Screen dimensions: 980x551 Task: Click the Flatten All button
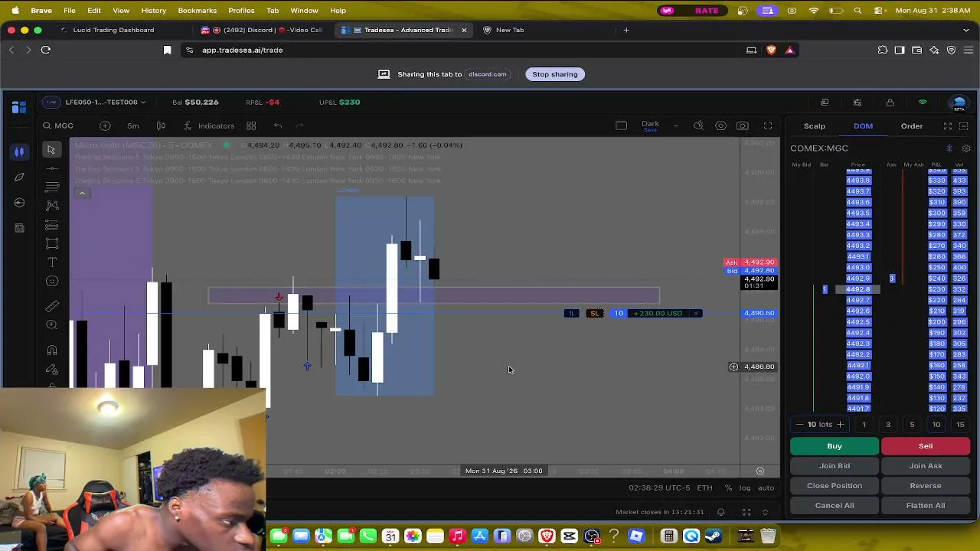(926, 506)
